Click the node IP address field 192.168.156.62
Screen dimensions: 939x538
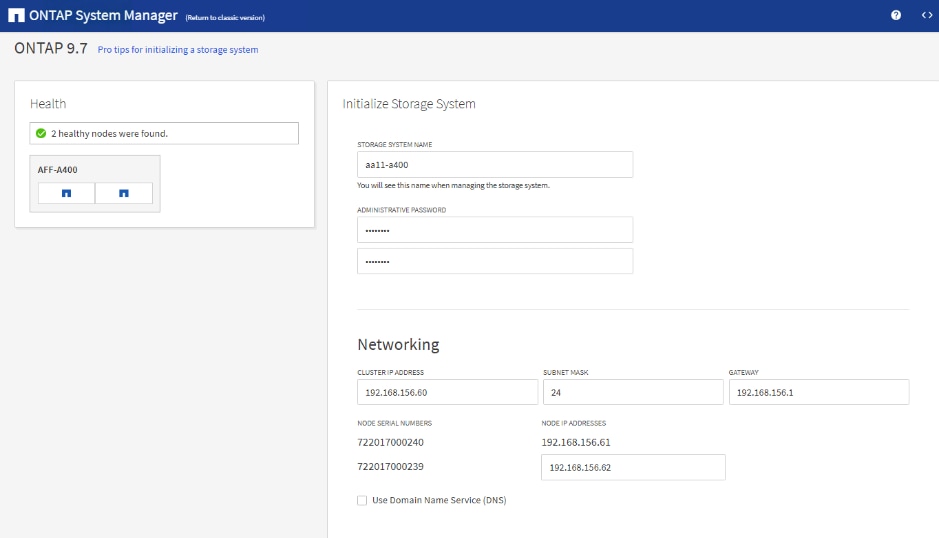pyautogui.click(x=633, y=467)
